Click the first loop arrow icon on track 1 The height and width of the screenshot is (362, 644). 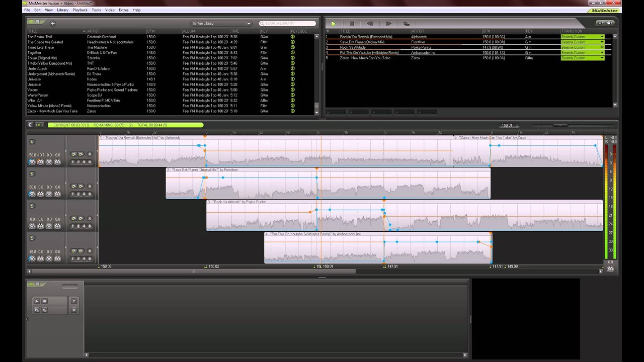74,154
